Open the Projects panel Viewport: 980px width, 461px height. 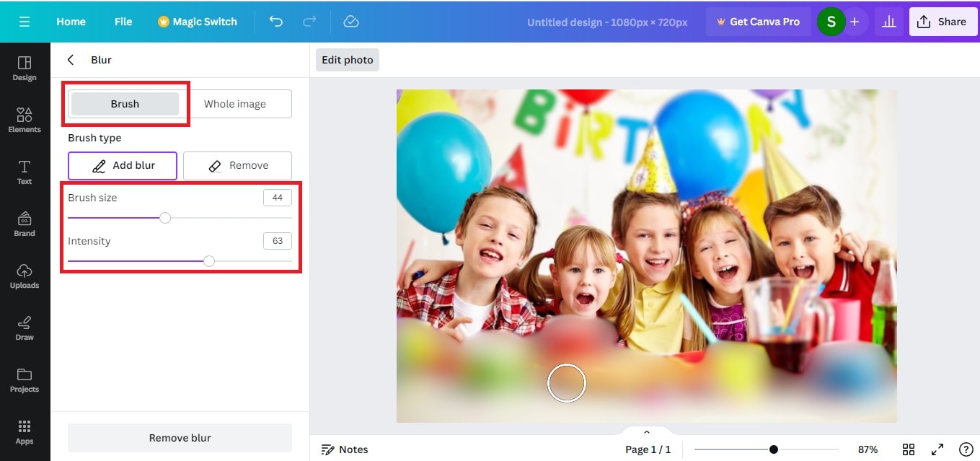pos(25,379)
